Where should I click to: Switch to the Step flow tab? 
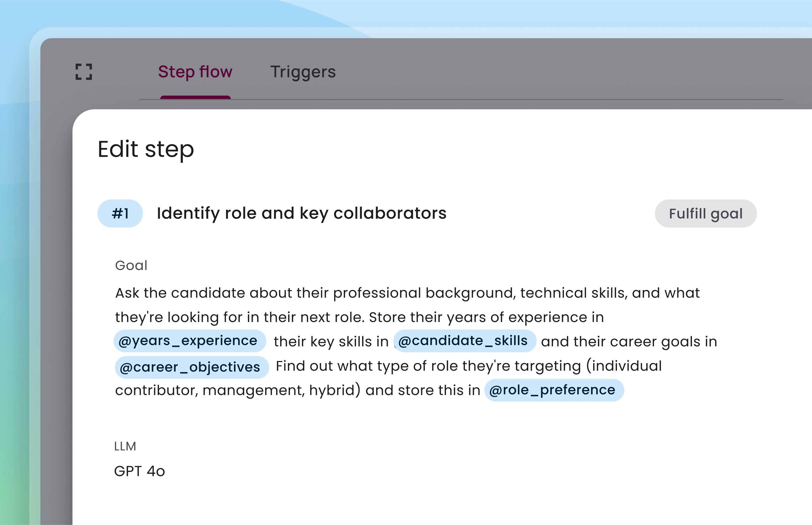click(x=195, y=72)
